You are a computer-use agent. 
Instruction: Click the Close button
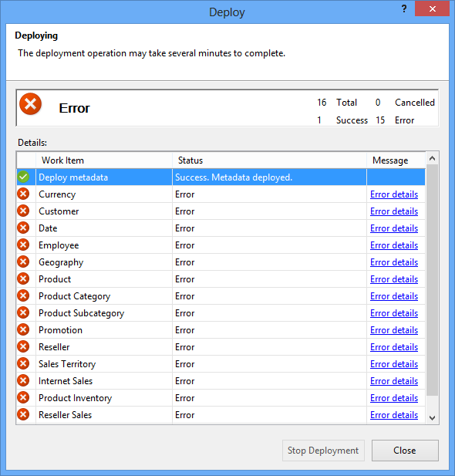tap(405, 451)
